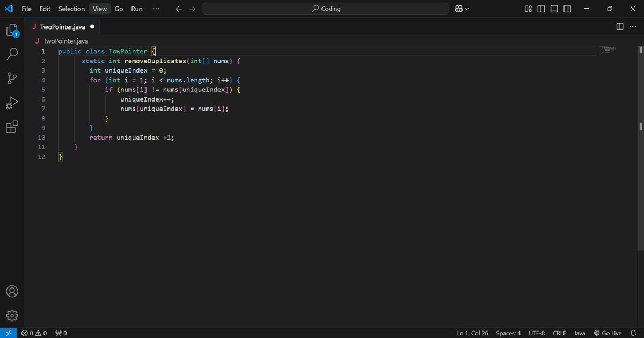Click 'int uniqueIndex = 0;' line
Viewport: 644px width, 338px height.
[x=128, y=70]
